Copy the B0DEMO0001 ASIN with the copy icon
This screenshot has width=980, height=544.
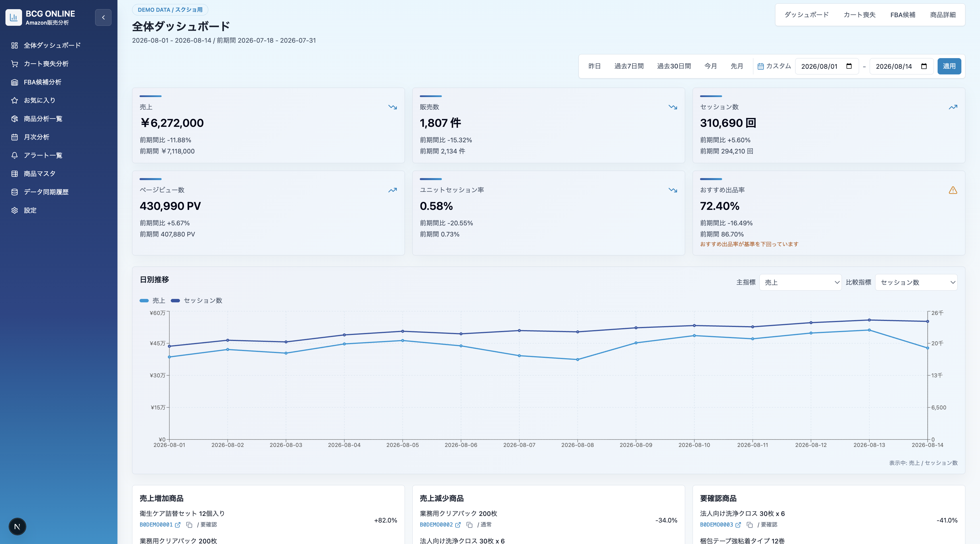coord(189,525)
